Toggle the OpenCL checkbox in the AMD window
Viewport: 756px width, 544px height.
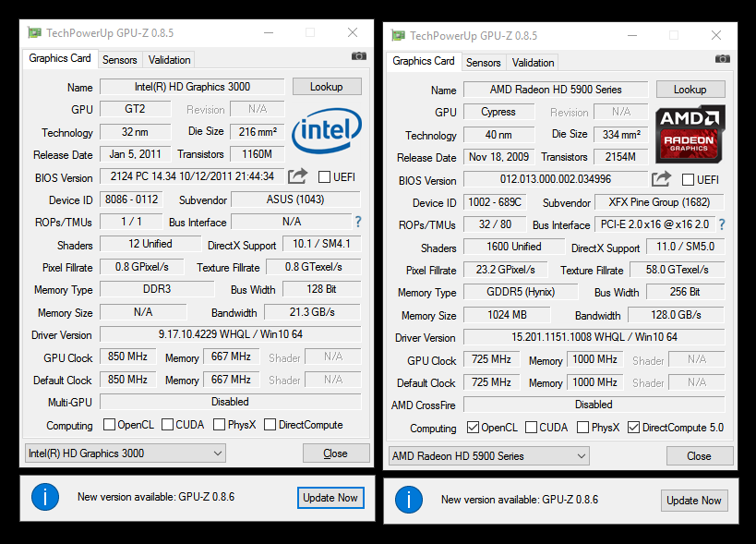(474, 428)
